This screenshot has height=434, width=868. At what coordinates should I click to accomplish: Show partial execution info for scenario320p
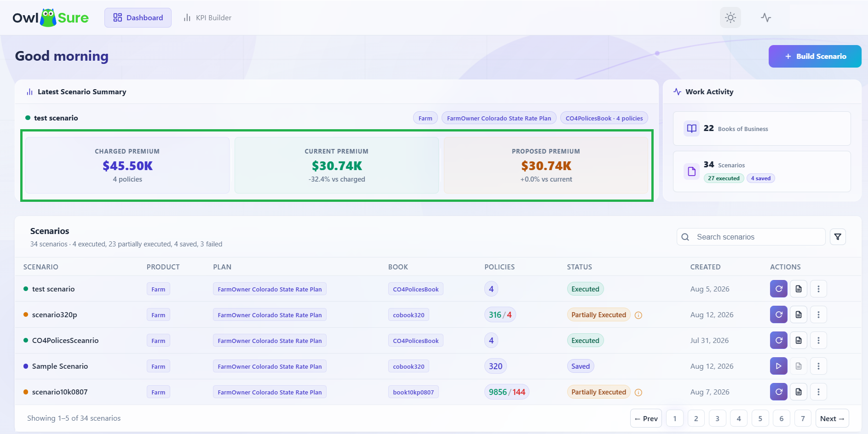pos(638,315)
